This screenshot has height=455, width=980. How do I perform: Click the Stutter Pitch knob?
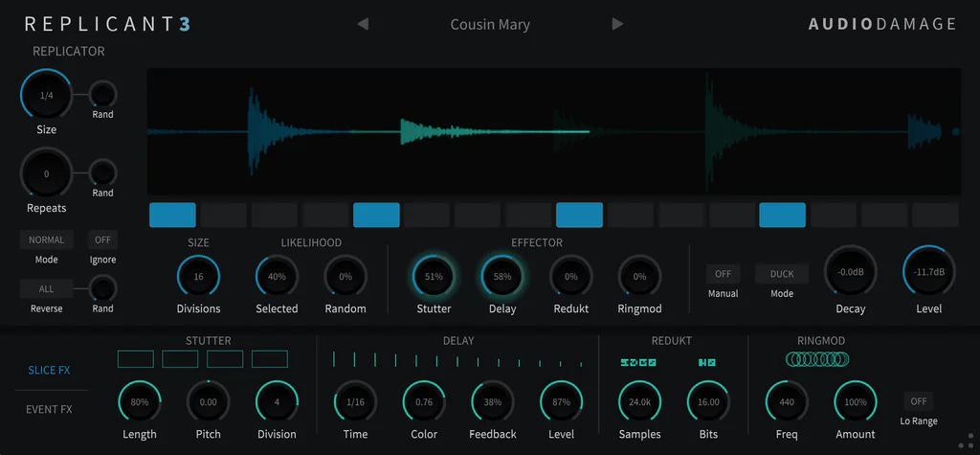pos(208,401)
